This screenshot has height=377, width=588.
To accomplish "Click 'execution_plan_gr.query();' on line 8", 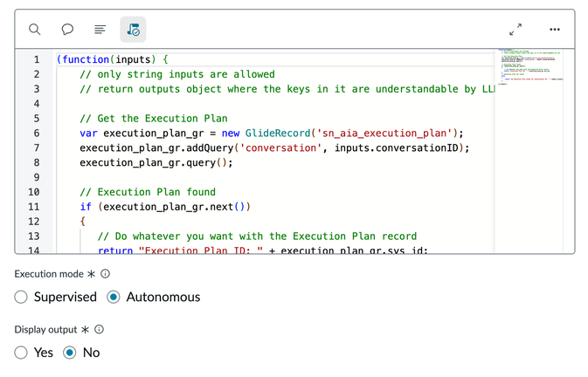I will click(156, 162).
